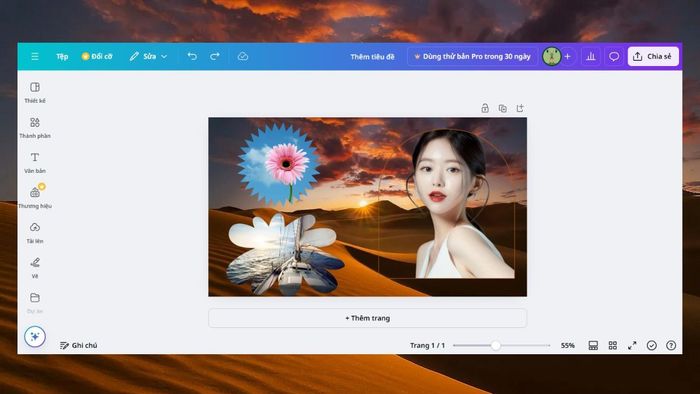Check the cloud save status icon
Image resolution: width=700 pixels, height=394 pixels.
click(x=243, y=56)
